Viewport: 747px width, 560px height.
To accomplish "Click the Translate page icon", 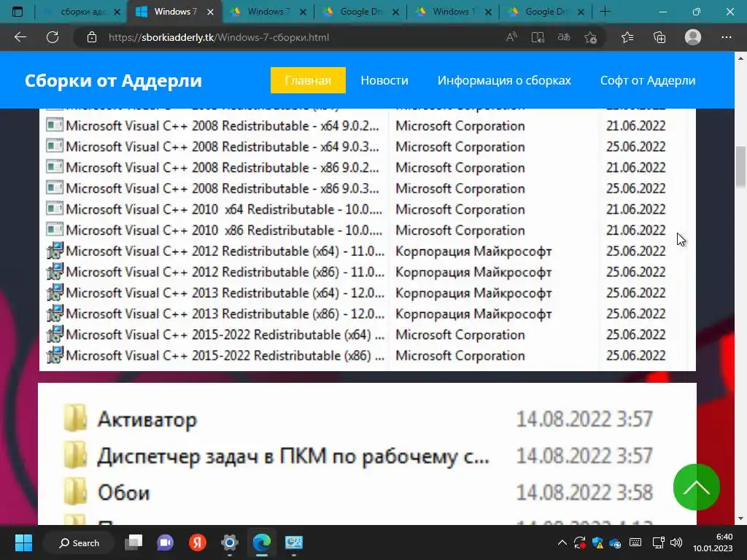I will click(x=564, y=37).
